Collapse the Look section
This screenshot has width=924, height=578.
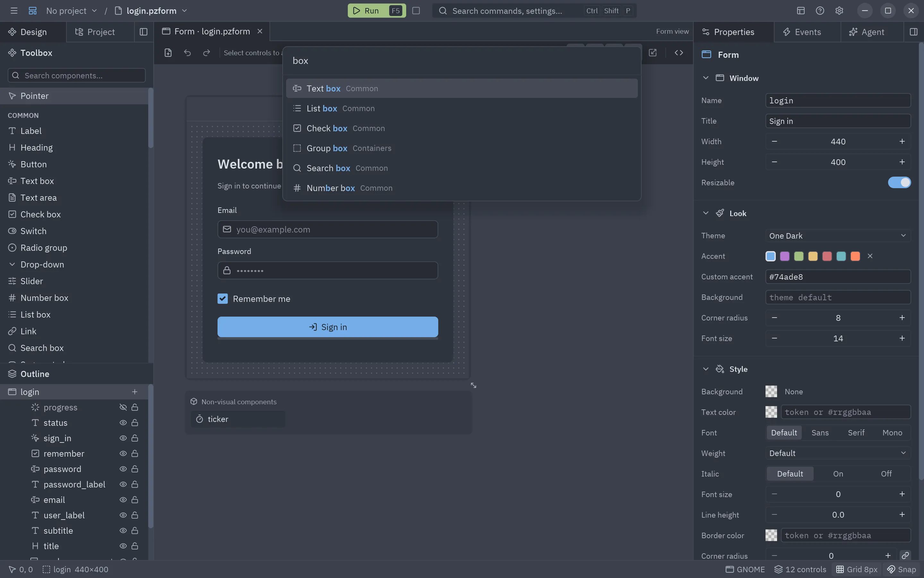pyautogui.click(x=706, y=213)
